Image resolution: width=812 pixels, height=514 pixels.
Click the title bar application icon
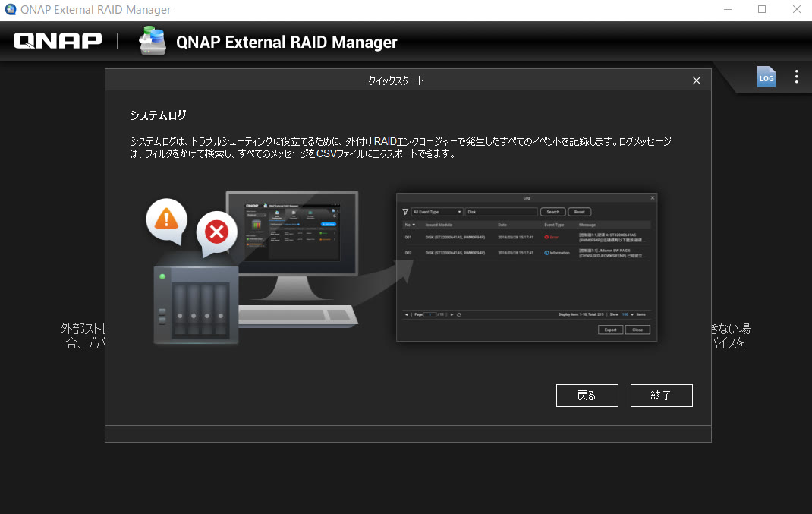click(x=11, y=9)
